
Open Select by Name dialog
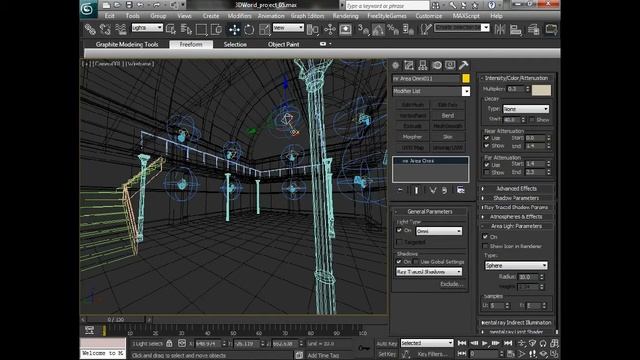[186, 29]
